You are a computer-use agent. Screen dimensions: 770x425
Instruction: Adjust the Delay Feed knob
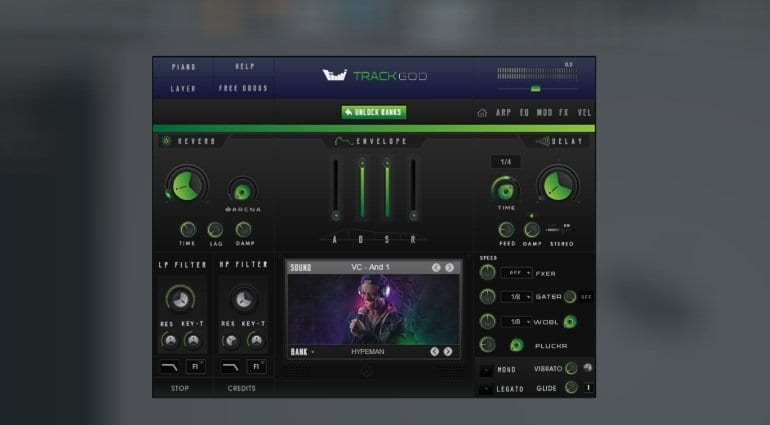click(506, 229)
